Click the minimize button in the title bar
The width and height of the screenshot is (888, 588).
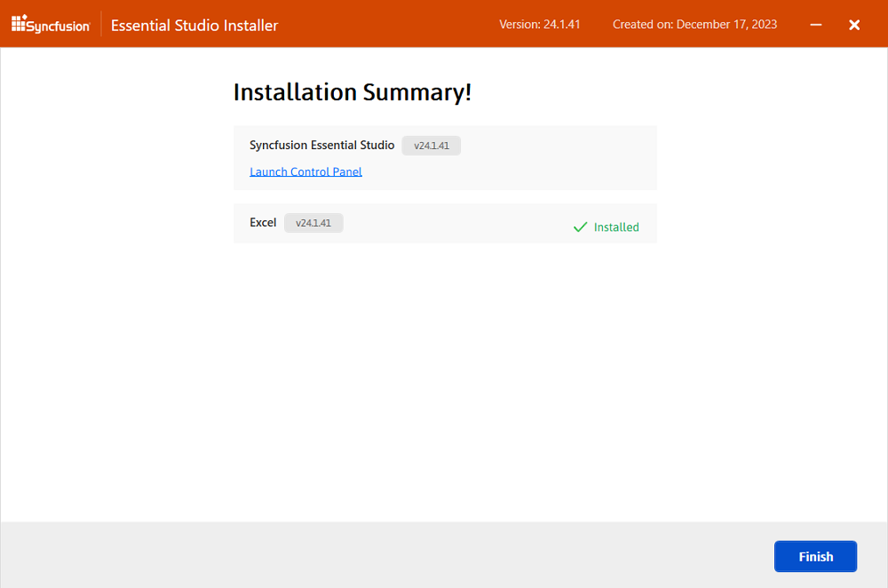[x=815, y=25]
